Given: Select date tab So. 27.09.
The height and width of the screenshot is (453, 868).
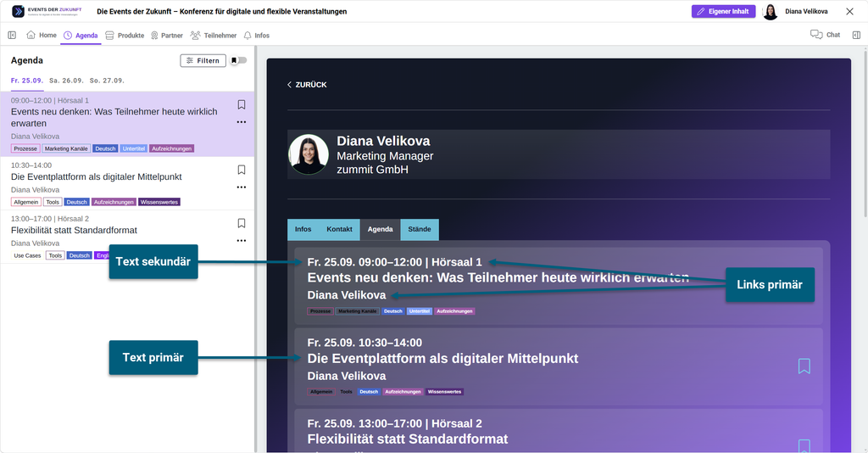Looking at the screenshot, I should [107, 81].
